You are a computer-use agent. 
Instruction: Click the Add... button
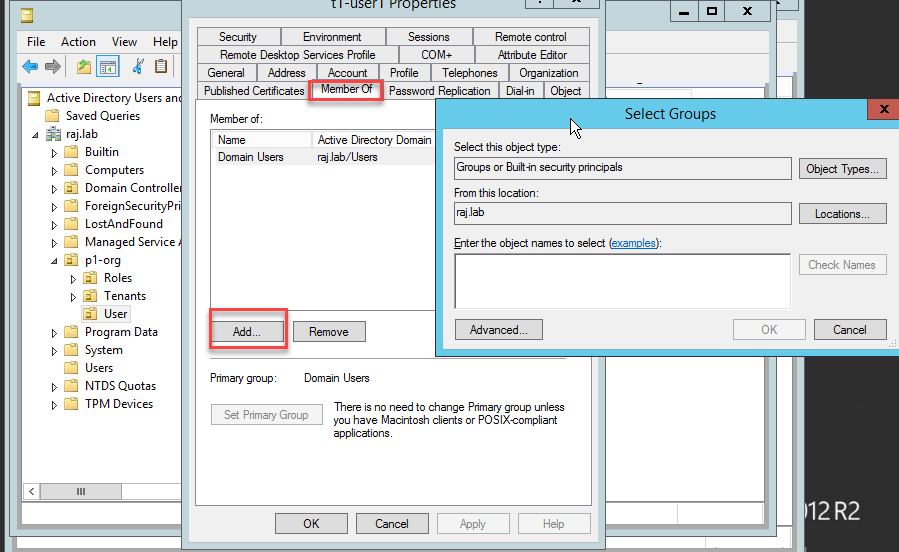click(x=247, y=331)
